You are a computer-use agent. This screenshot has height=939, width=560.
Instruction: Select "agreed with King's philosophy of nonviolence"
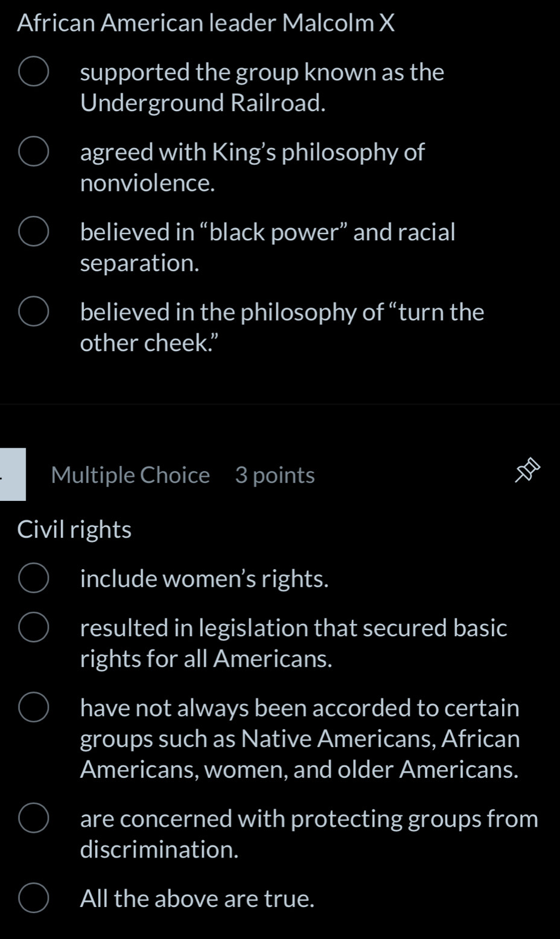tap(34, 152)
